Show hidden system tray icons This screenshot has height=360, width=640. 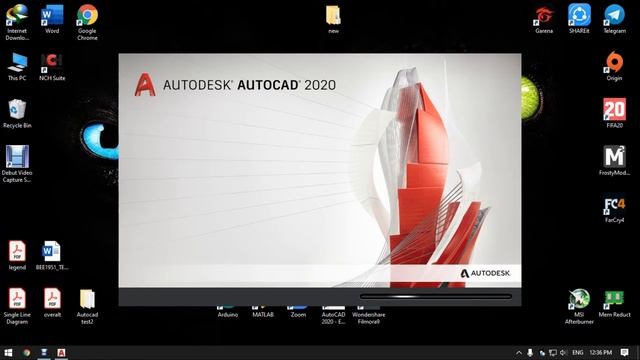pyautogui.click(x=518, y=353)
